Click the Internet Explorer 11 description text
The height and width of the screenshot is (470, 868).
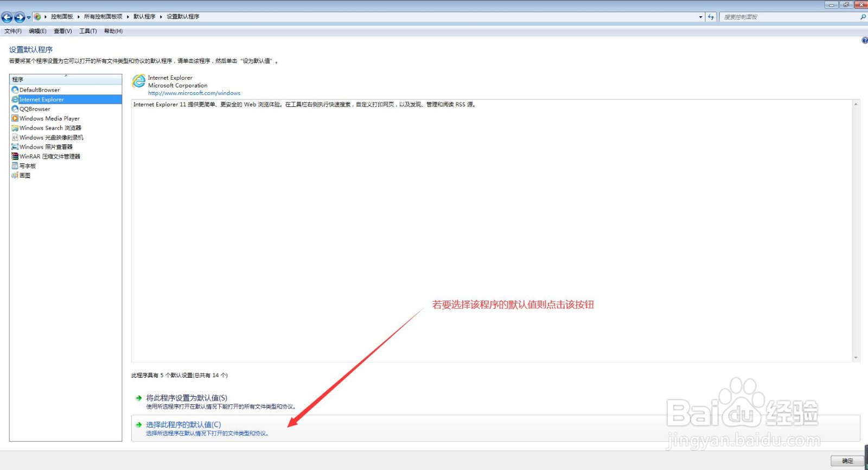click(305, 104)
